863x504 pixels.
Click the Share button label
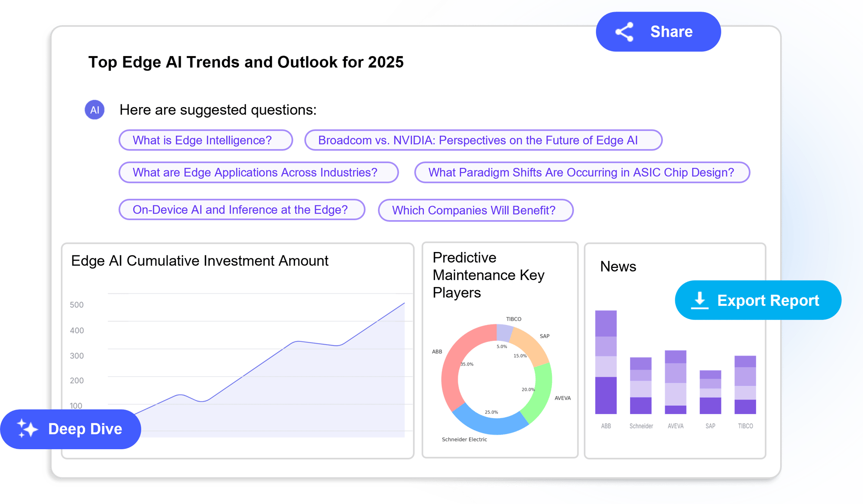pyautogui.click(x=671, y=31)
